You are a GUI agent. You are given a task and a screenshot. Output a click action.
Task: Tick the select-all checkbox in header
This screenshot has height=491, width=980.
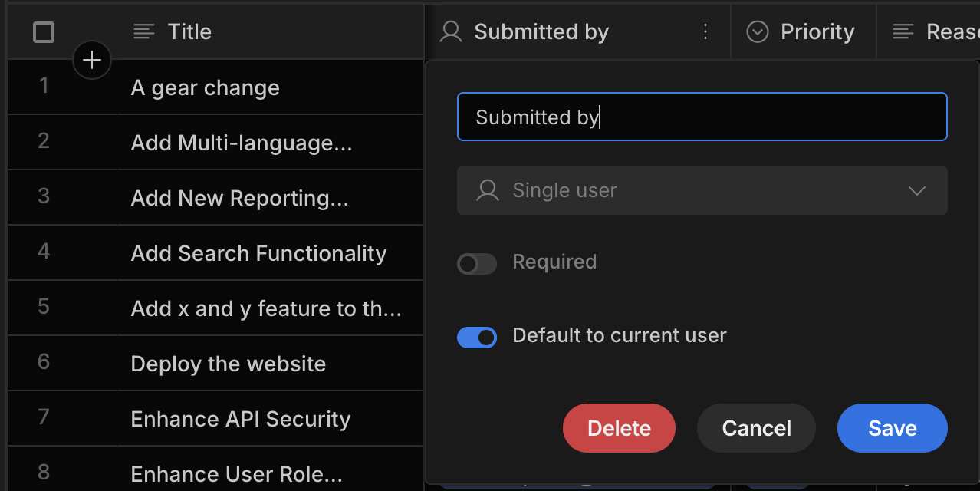(44, 32)
